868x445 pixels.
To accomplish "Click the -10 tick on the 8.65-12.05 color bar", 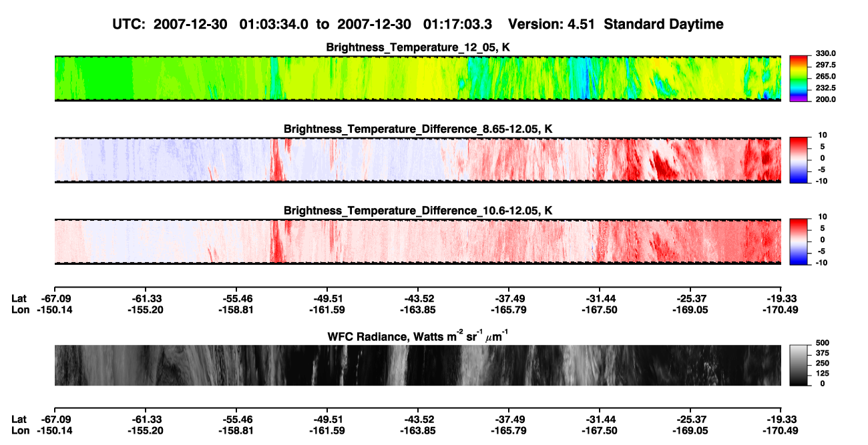I will [x=821, y=181].
